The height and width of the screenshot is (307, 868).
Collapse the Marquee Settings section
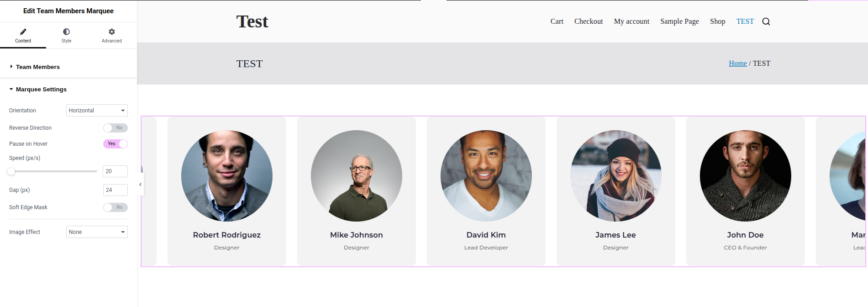[x=41, y=89]
